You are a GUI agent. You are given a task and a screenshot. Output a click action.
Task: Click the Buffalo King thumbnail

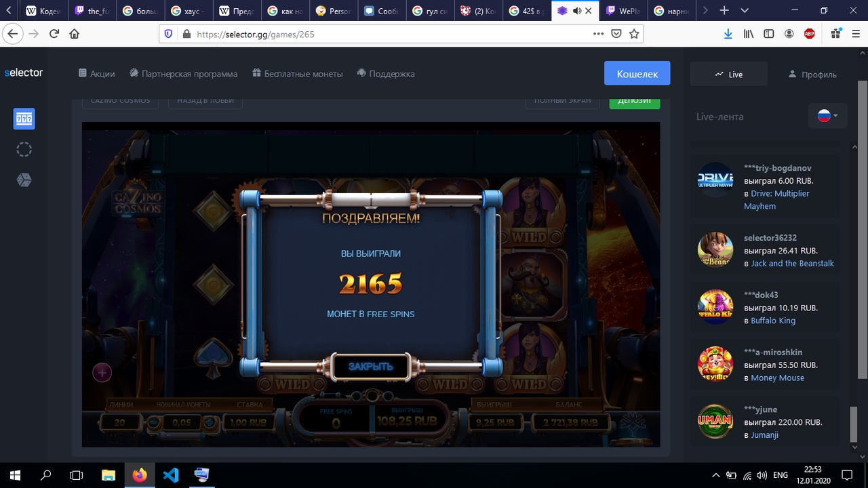click(715, 307)
